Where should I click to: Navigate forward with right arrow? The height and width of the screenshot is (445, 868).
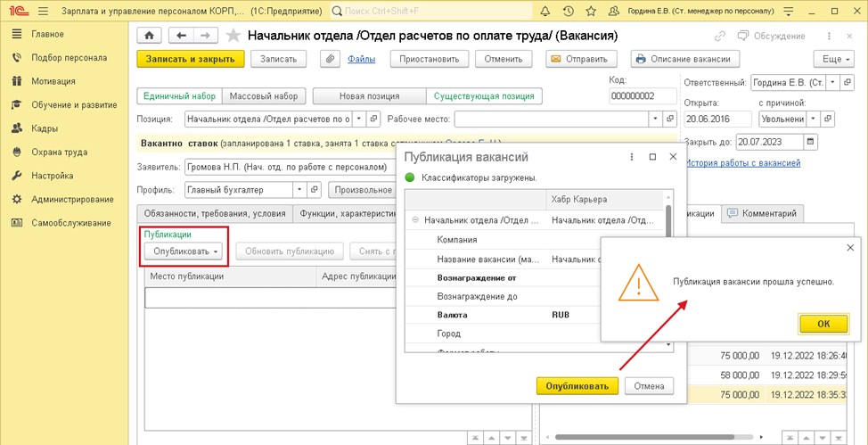point(205,36)
